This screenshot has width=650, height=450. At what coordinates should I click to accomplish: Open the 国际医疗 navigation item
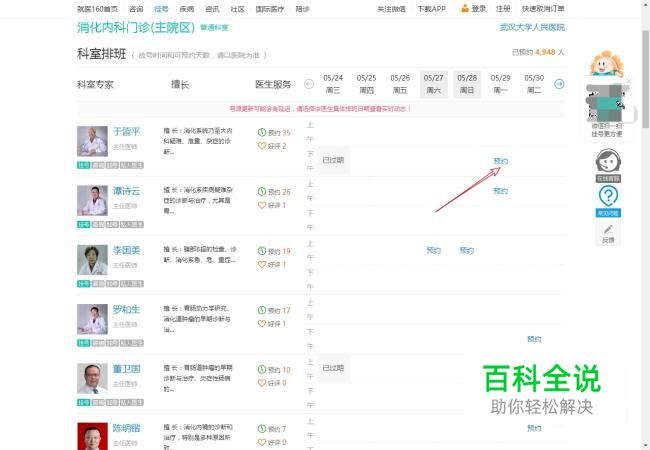pos(269,9)
